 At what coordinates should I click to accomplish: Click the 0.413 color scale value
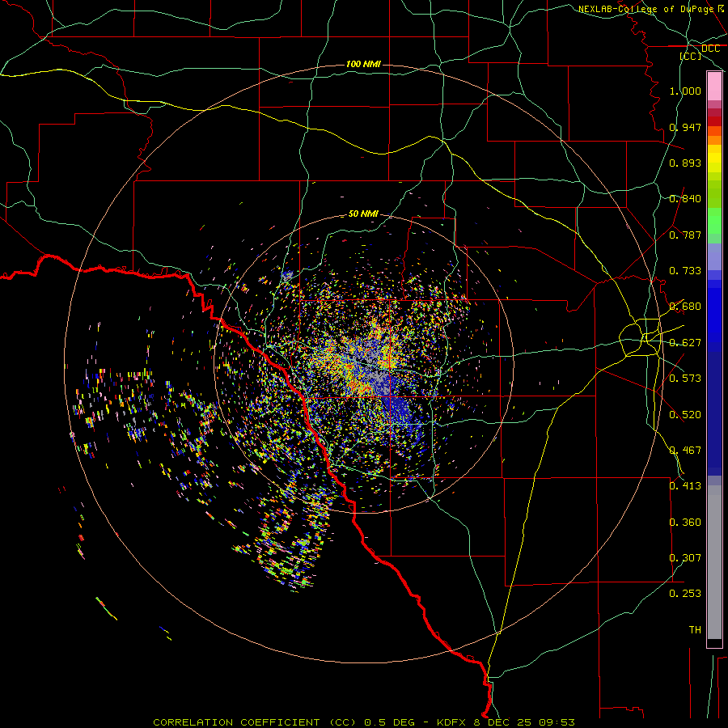[x=685, y=486]
